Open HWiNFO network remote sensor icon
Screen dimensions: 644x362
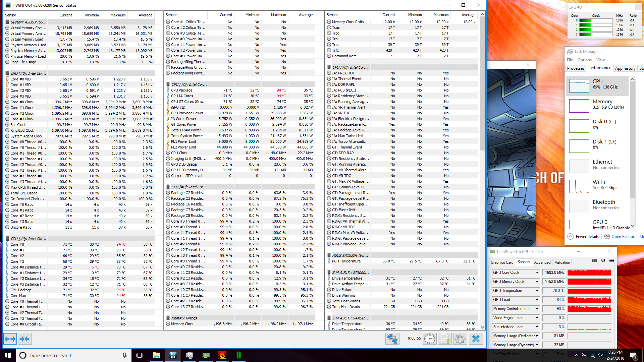point(392,339)
